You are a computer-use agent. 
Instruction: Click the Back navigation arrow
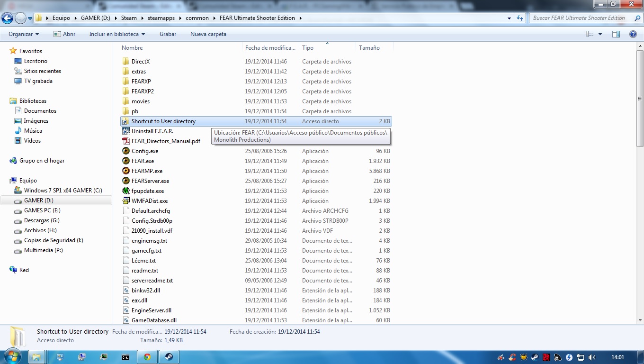[7, 18]
